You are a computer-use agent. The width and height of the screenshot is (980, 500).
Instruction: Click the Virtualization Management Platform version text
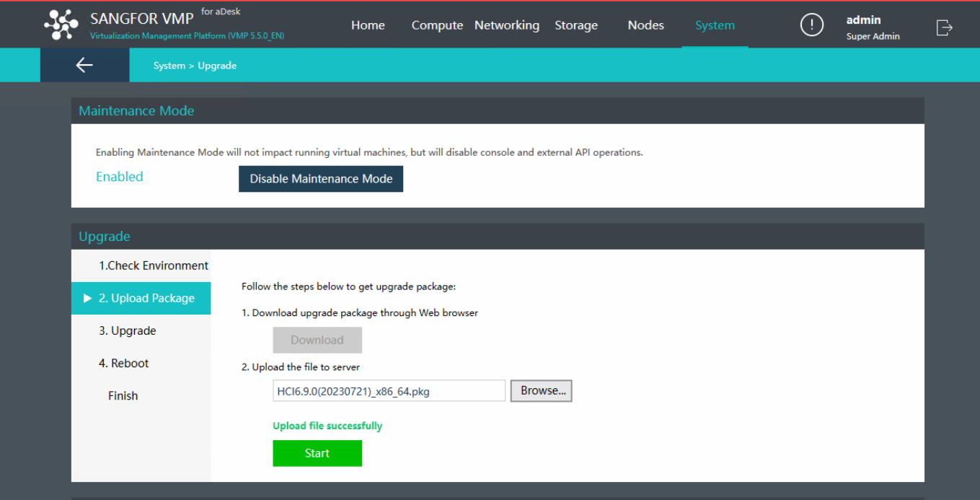[187, 36]
